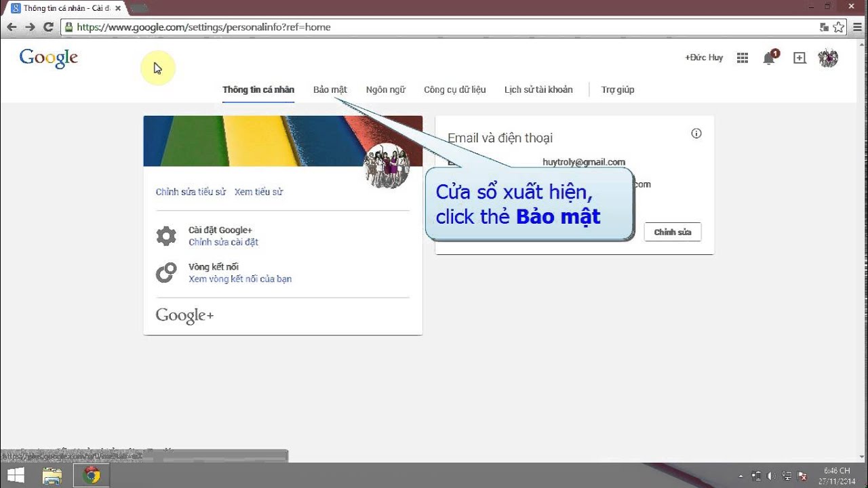The height and width of the screenshot is (488, 868).
Task: Click the Google+ logo in the profile card
Action: coord(184,315)
